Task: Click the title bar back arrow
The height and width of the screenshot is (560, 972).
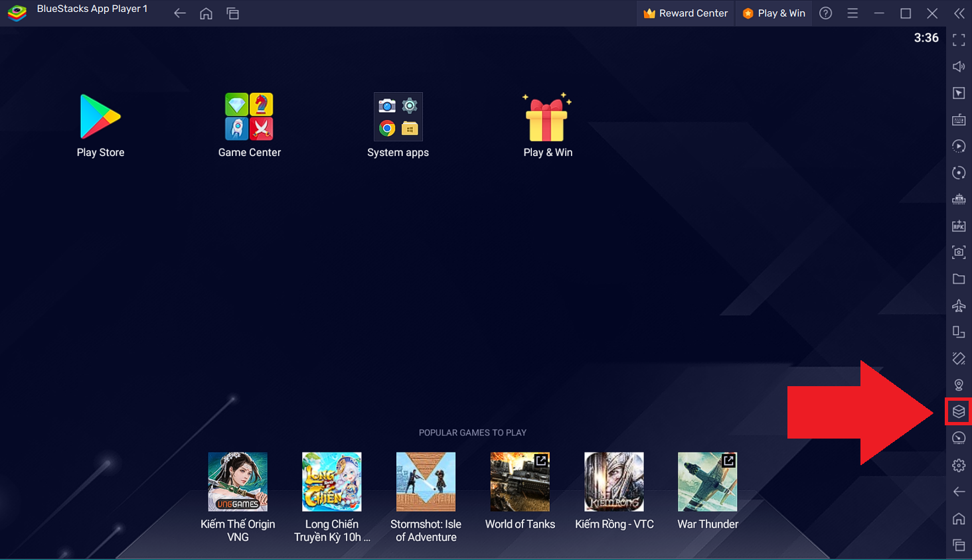Action: (179, 13)
